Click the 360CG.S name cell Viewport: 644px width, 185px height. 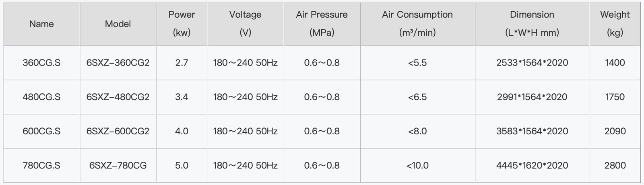click(x=41, y=63)
